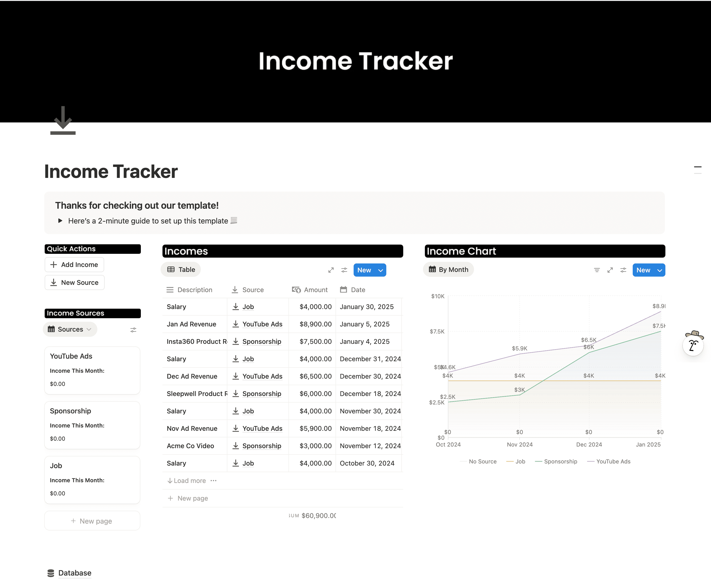
Task: Click the Load more options ellipsis
Action: pyautogui.click(x=213, y=481)
